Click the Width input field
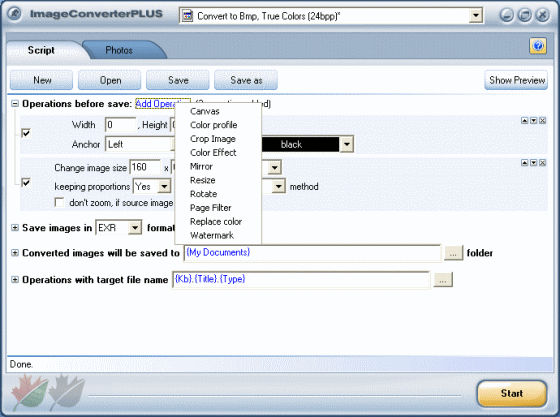This screenshot has width=560, height=417. pos(121,125)
